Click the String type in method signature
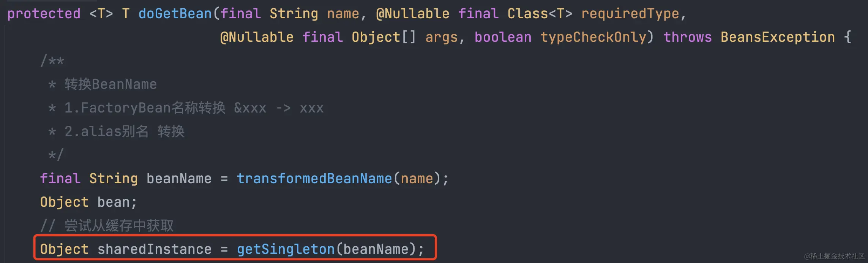The image size is (868, 263). tap(294, 14)
